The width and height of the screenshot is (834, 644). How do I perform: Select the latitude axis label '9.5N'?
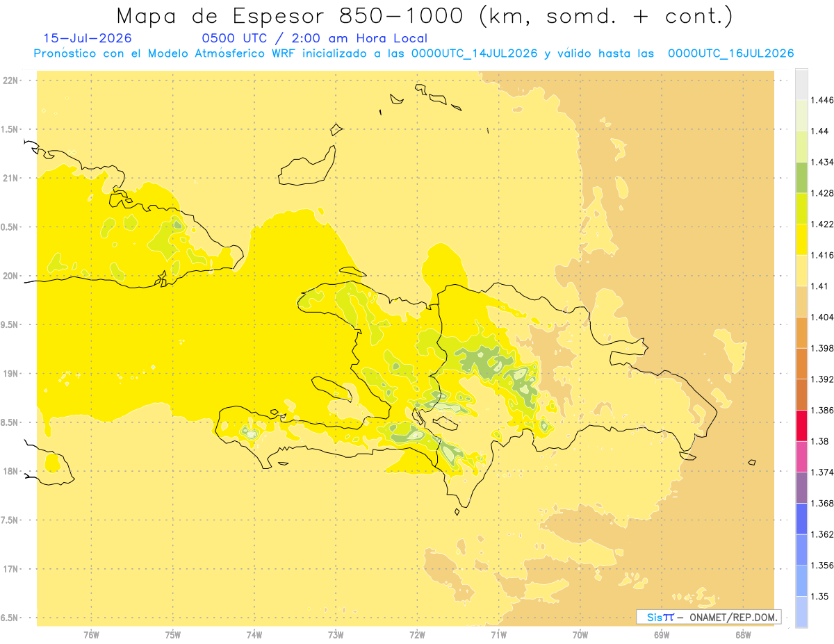point(10,324)
